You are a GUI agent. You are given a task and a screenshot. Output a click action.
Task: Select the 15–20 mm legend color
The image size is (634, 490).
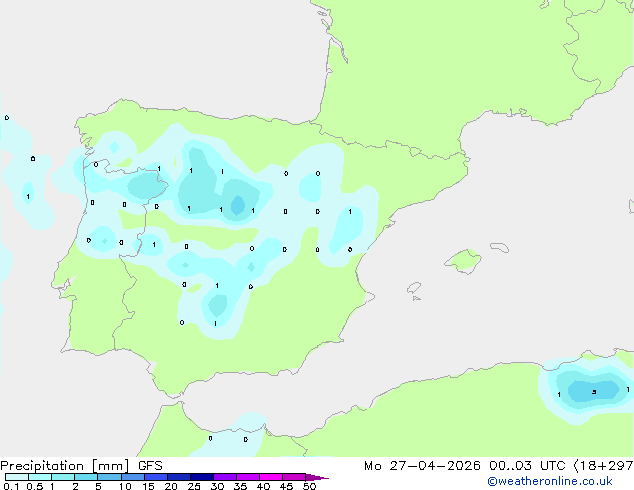156,477
